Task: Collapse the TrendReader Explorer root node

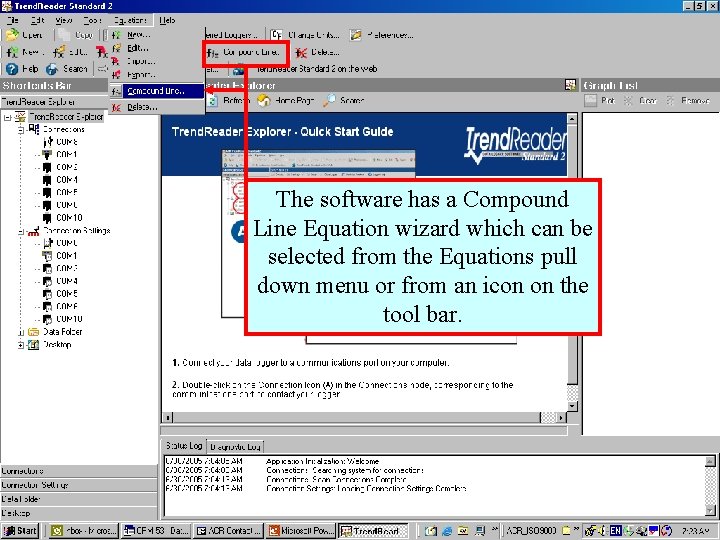Action: coord(7,118)
